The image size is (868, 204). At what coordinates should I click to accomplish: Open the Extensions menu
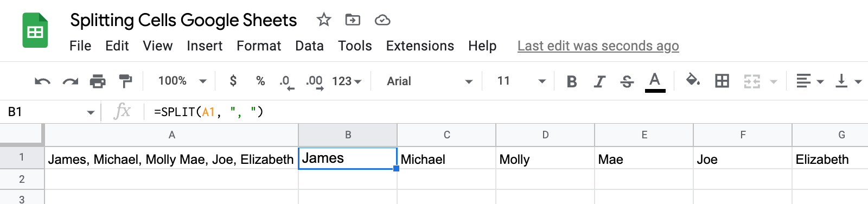tap(420, 46)
